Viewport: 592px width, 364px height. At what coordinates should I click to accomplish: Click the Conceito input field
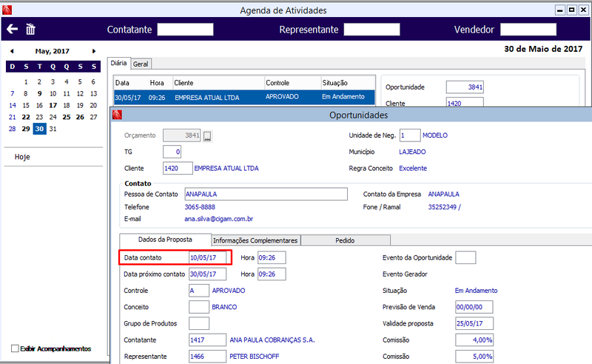199,307
